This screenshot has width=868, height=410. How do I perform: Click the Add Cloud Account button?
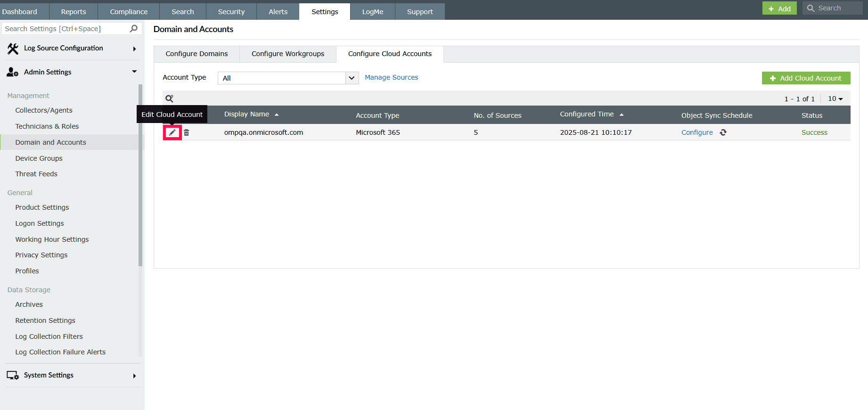point(806,78)
